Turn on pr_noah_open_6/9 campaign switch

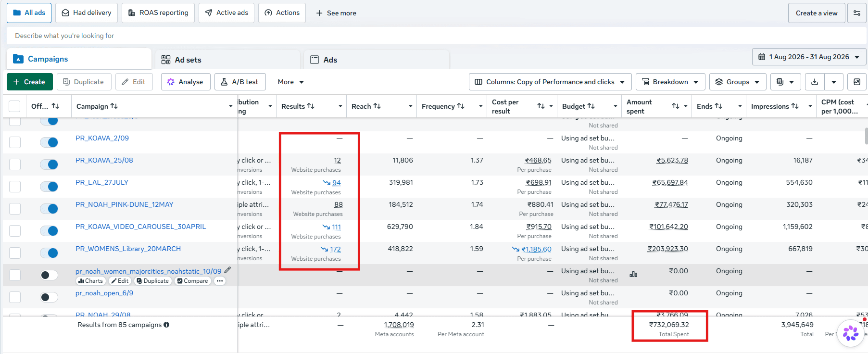pyautogui.click(x=49, y=297)
